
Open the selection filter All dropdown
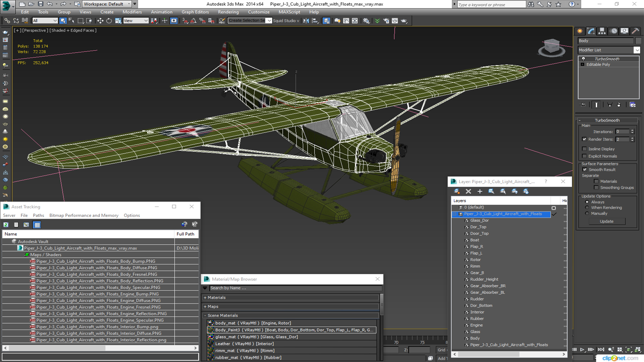45,21
